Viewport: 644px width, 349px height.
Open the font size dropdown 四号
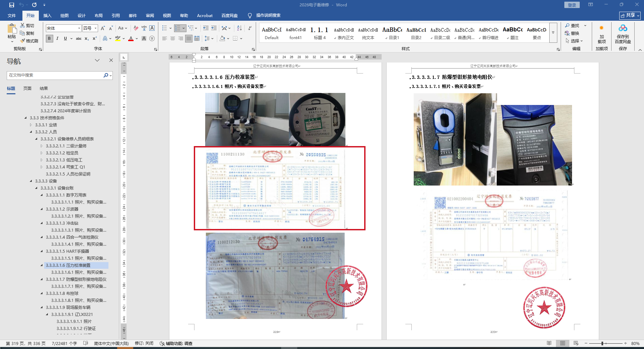[x=96, y=28]
